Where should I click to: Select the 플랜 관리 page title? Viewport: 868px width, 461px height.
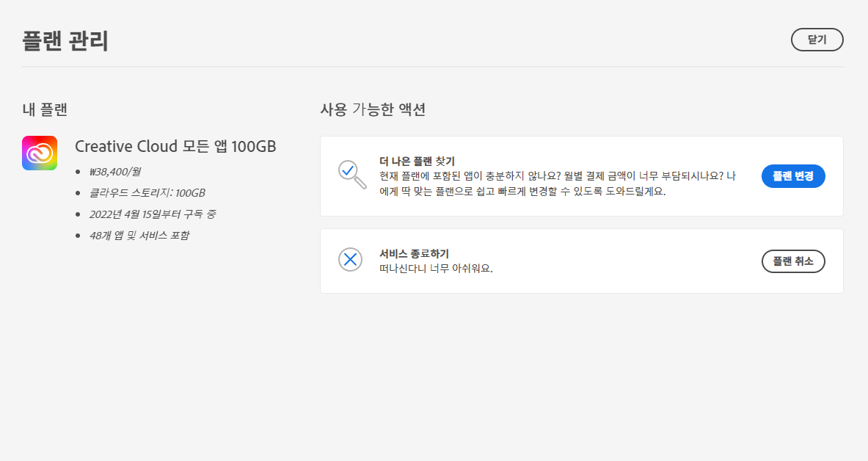(65, 40)
